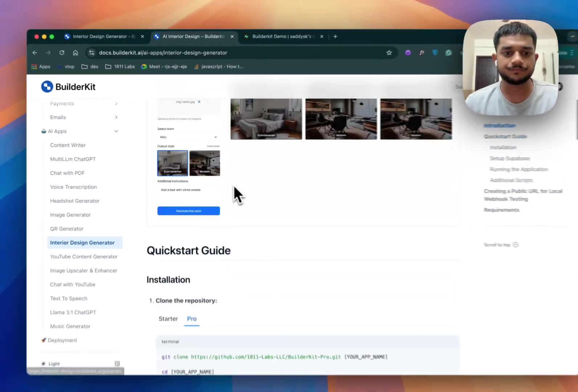Open Image Upscaler & Enhancer docs page
This screenshot has width=578, height=392.
84,270
